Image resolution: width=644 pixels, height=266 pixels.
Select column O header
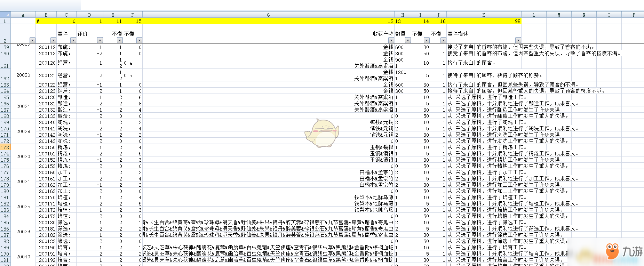(x=609, y=15)
